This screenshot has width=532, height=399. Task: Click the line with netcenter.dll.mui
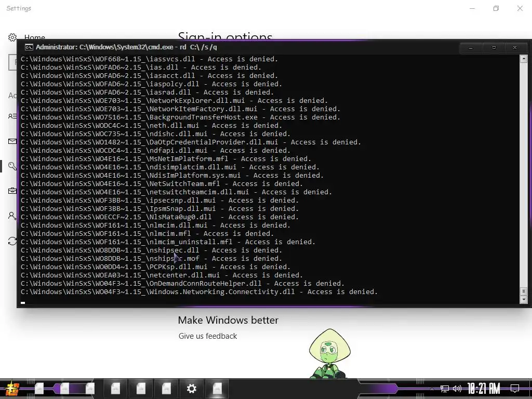click(x=162, y=275)
